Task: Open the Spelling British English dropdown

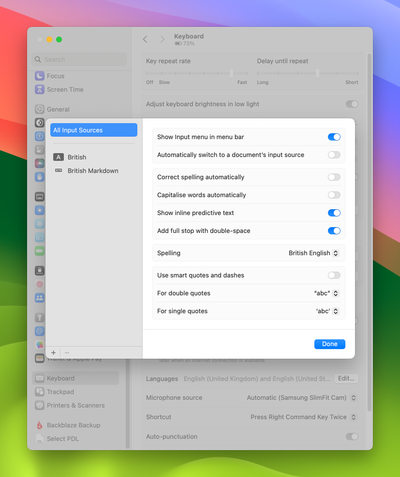Action: pyautogui.click(x=313, y=253)
